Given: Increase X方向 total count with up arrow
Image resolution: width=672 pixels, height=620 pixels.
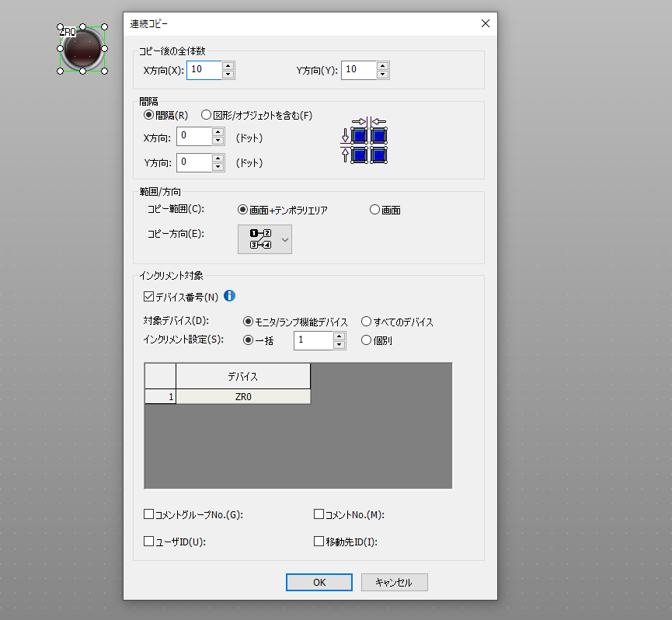Looking at the screenshot, I should (x=228, y=65).
